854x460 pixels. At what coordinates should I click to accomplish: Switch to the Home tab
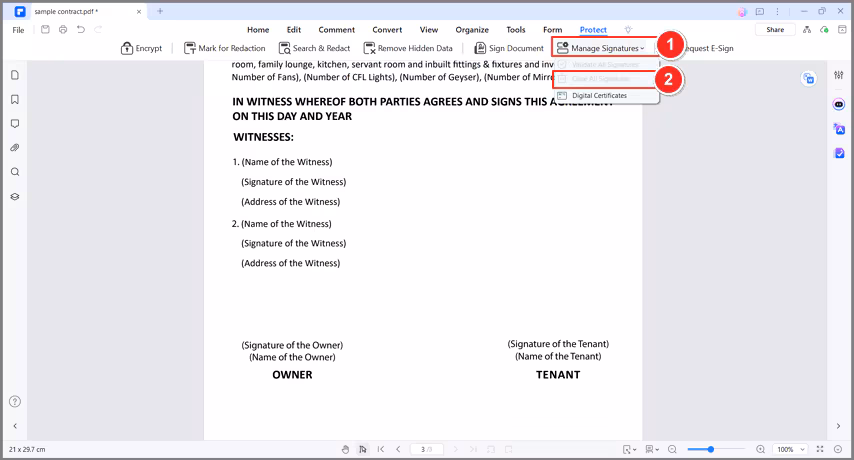tap(258, 30)
